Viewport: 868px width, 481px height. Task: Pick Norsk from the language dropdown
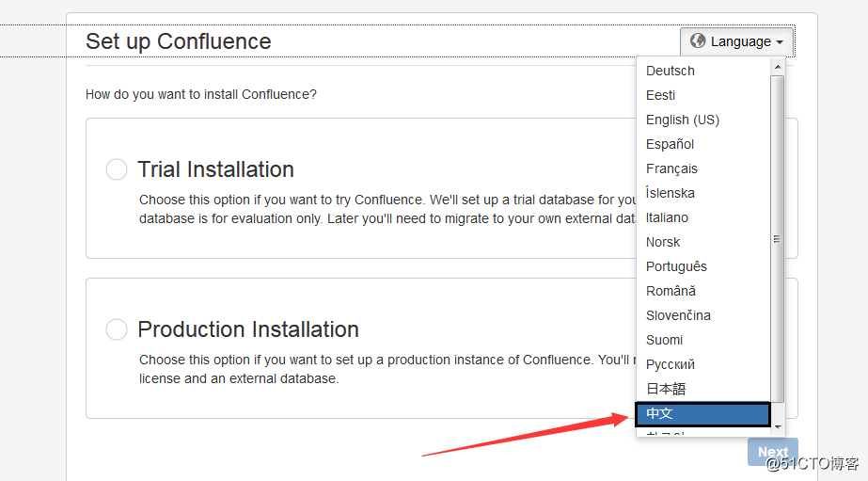click(663, 242)
